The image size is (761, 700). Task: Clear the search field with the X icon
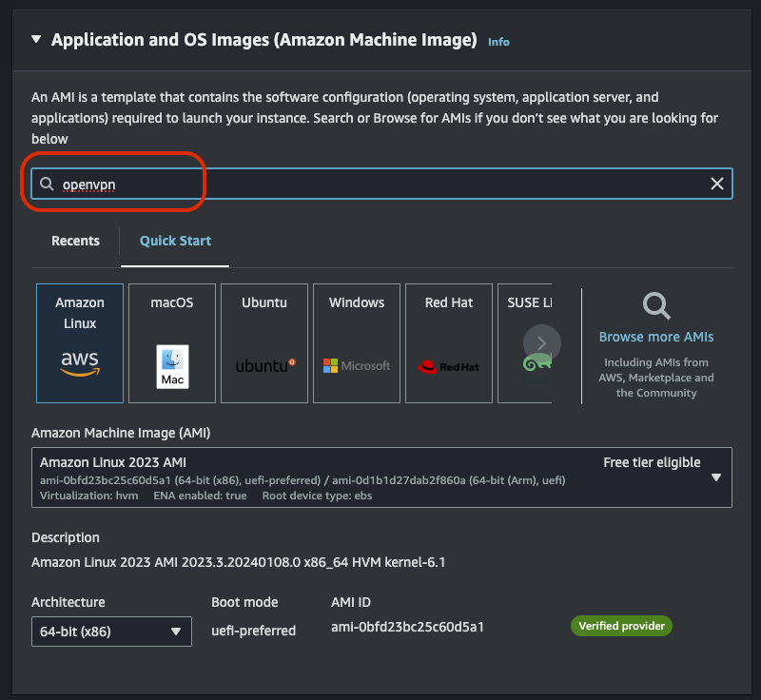[717, 184]
